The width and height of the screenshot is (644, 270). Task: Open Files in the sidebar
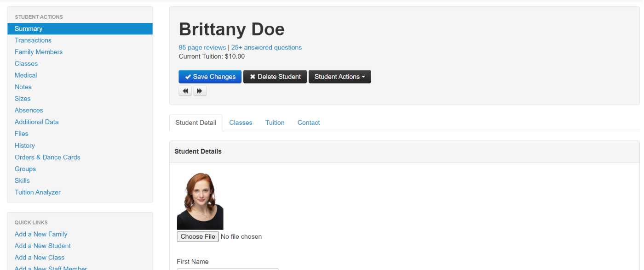(x=22, y=134)
